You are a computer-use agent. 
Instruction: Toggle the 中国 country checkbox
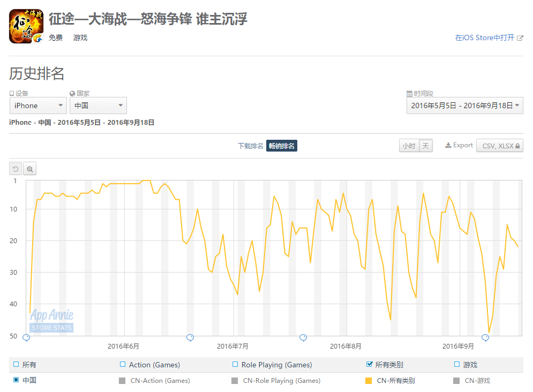click(16, 380)
